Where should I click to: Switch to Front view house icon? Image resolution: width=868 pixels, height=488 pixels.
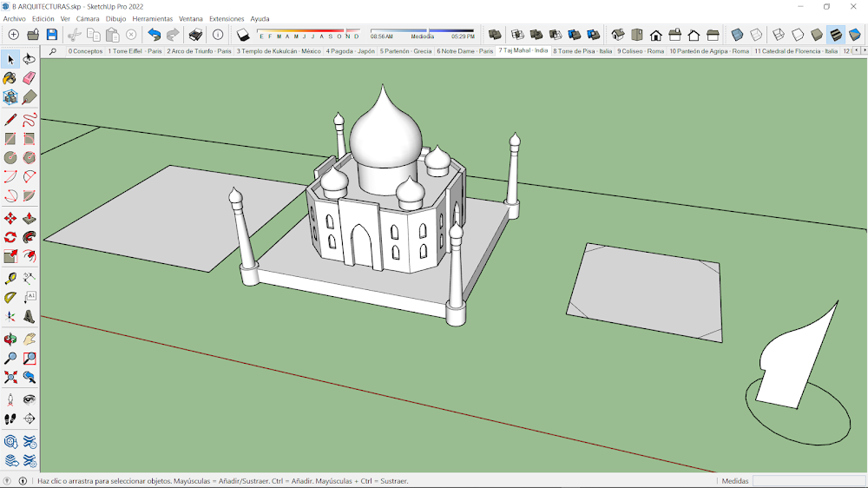(x=656, y=35)
